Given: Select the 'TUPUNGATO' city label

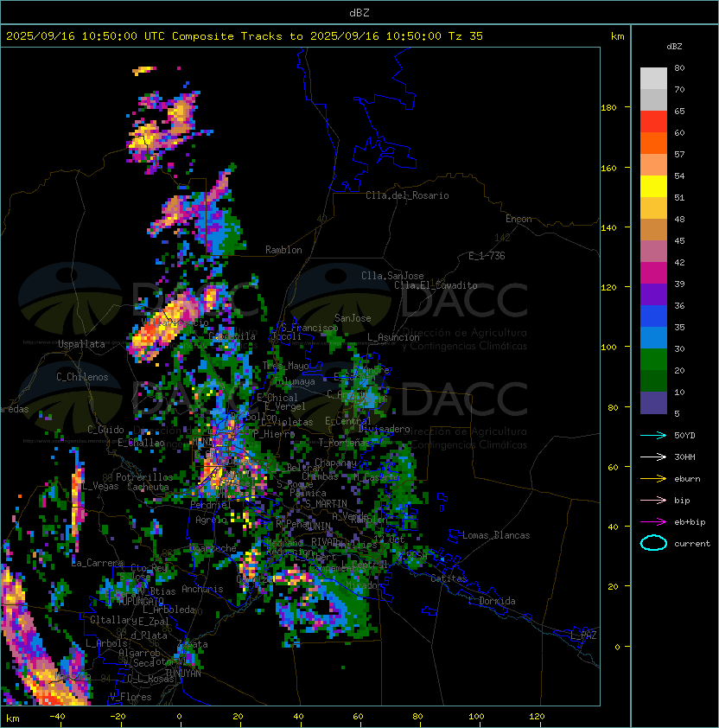Looking at the screenshot, I should (141, 602).
